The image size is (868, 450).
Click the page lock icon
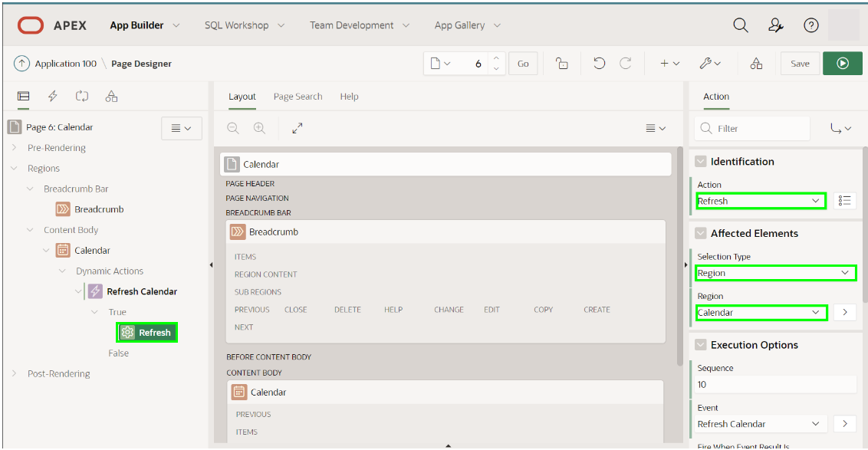click(562, 64)
